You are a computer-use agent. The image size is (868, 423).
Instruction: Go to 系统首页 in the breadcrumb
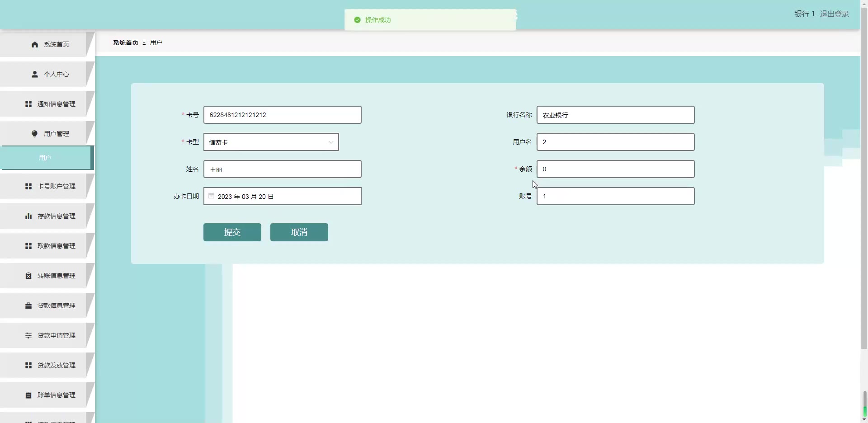point(126,42)
